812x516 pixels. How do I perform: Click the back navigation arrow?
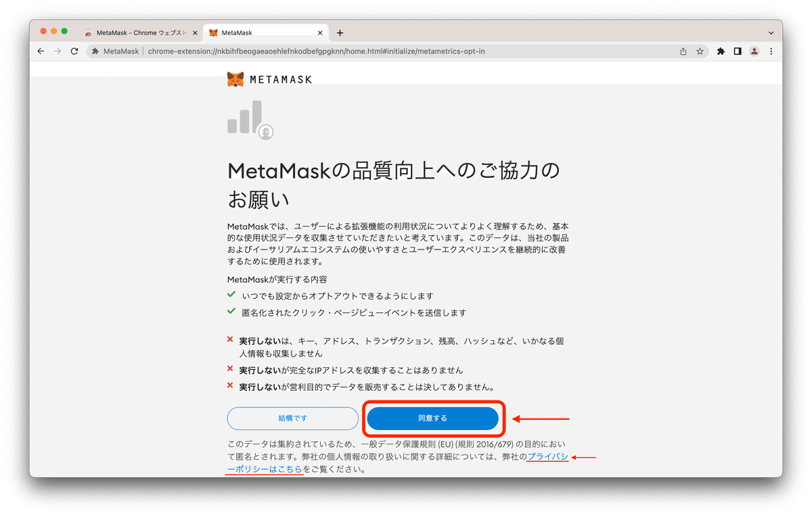pyautogui.click(x=41, y=51)
